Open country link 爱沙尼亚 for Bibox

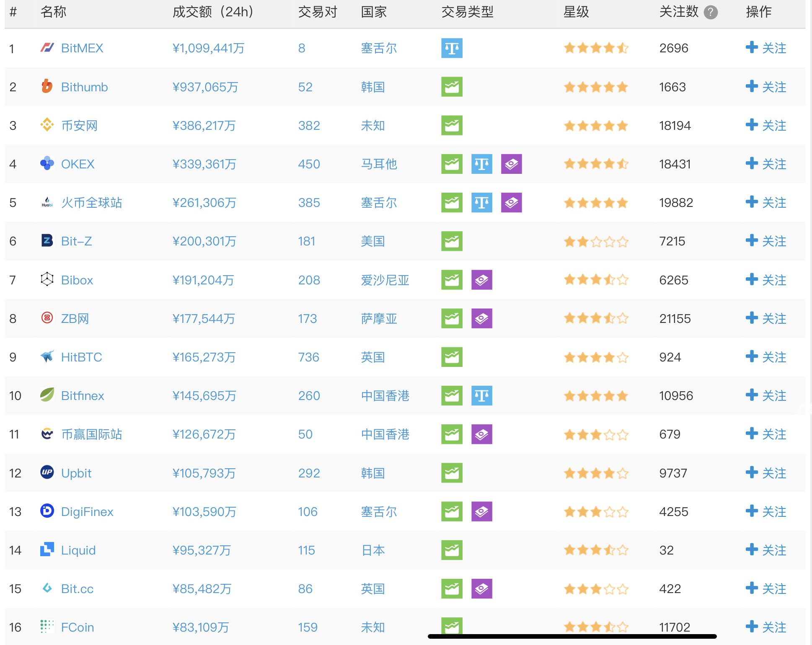point(385,280)
